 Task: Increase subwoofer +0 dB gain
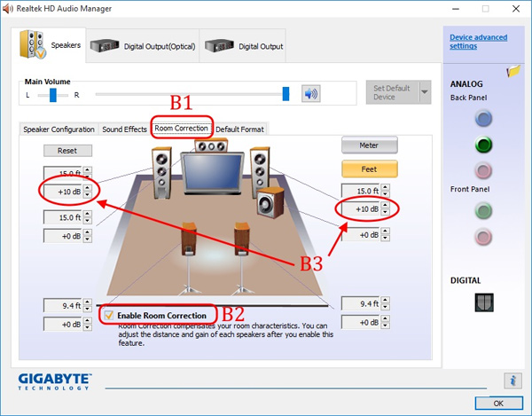pyautogui.click(x=385, y=232)
